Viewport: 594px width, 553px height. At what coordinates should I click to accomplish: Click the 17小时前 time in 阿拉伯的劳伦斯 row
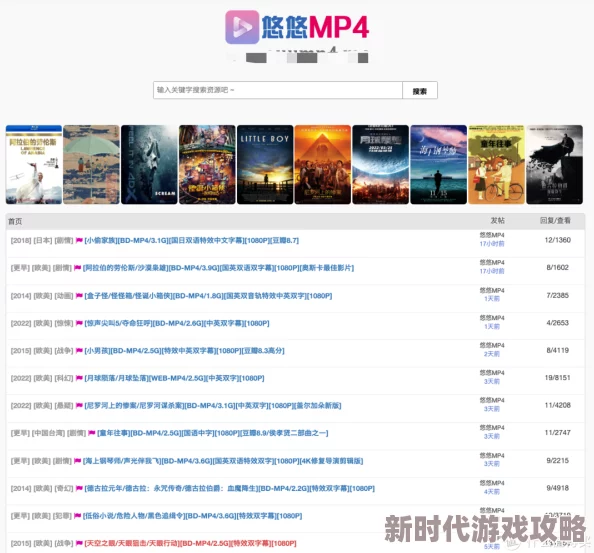click(492, 271)
